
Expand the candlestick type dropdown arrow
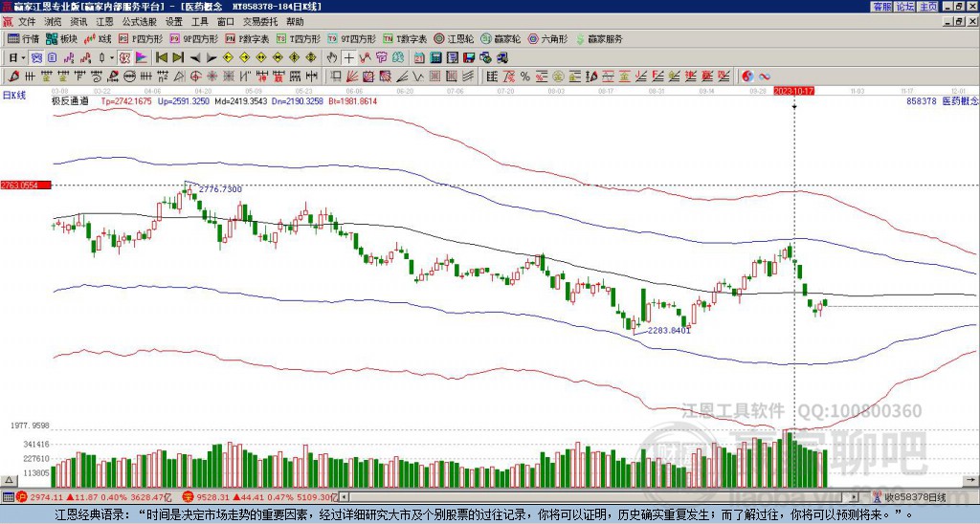112,58
